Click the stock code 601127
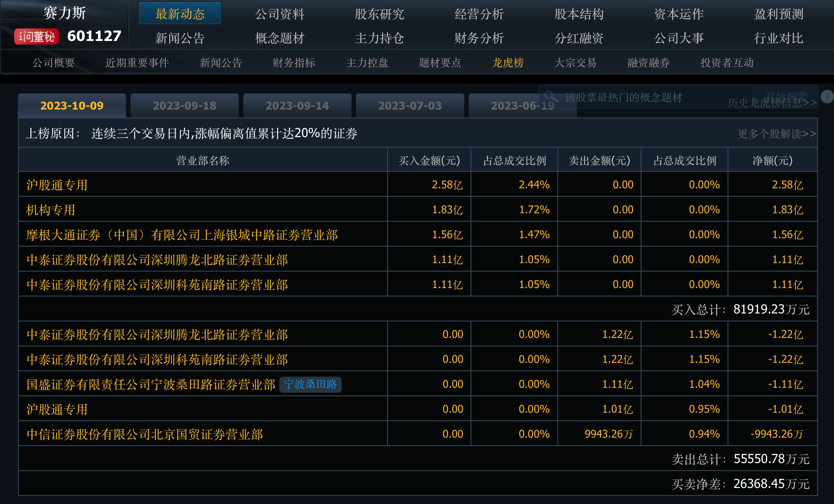The width and height of the screenshot is (834, 504). 94,36
